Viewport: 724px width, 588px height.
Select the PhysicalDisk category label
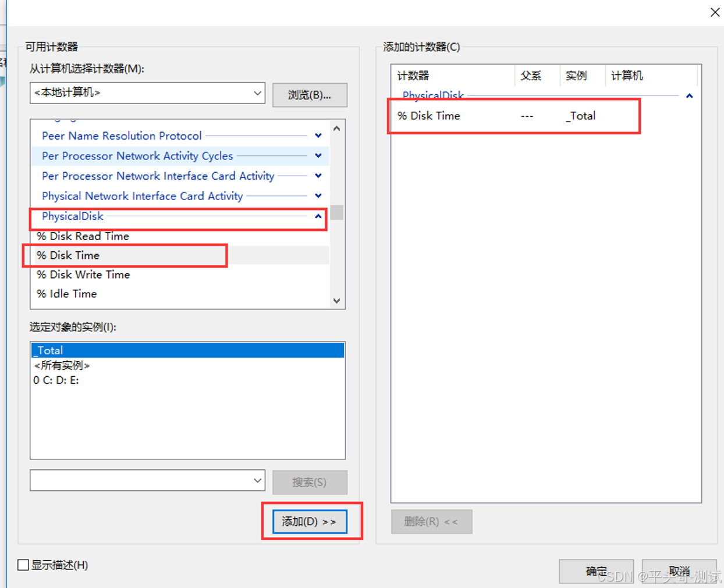(x=73, y=216)
